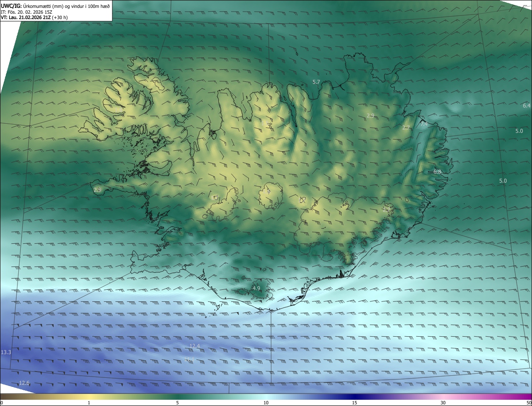Select the 12.4 value south of Iceland

(195, 346)
